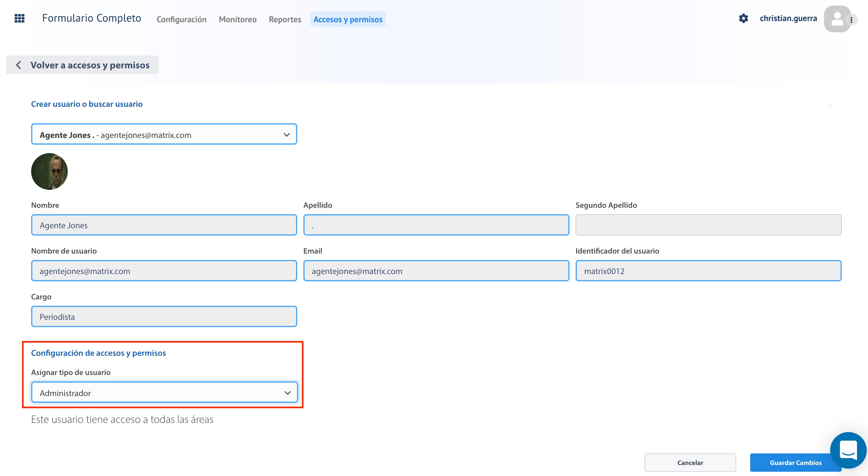Go to Configuración tab

181,20
